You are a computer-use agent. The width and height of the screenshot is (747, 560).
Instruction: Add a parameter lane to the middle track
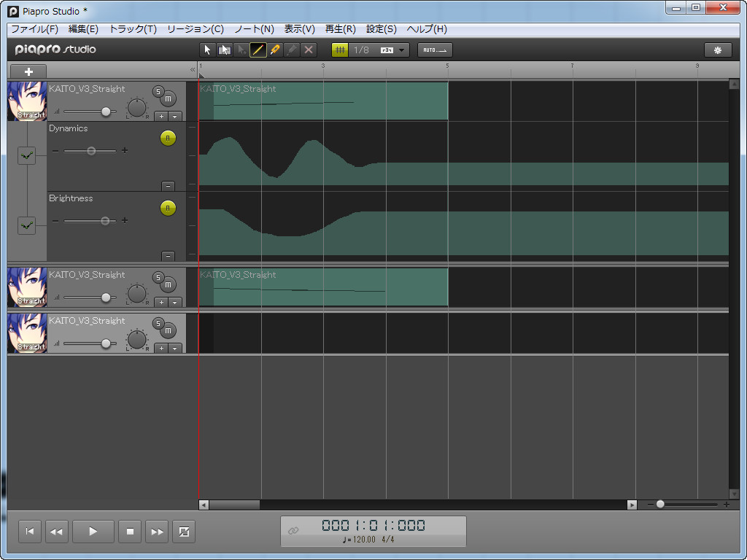click(x=161, y=303)
